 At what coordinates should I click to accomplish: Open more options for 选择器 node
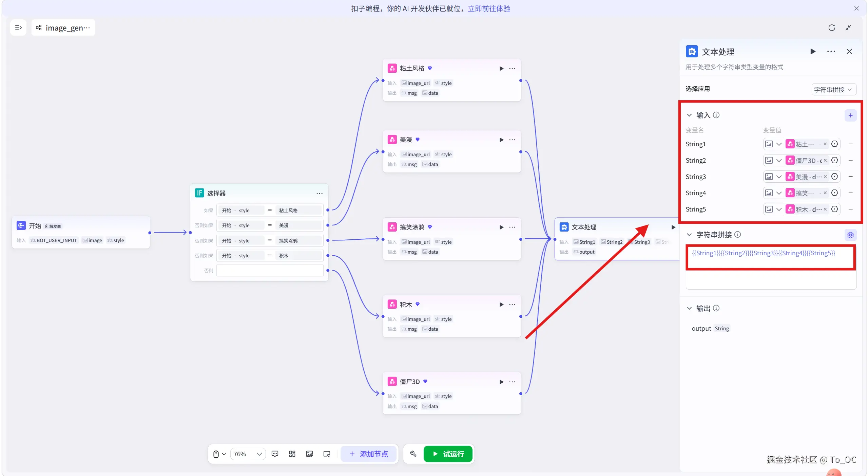click(320, 193)
